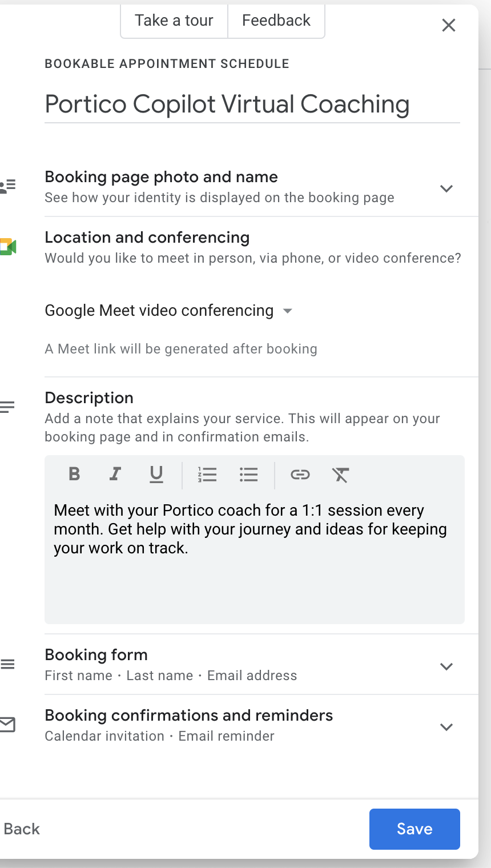Remove formatting from description text

pos(341,474)
